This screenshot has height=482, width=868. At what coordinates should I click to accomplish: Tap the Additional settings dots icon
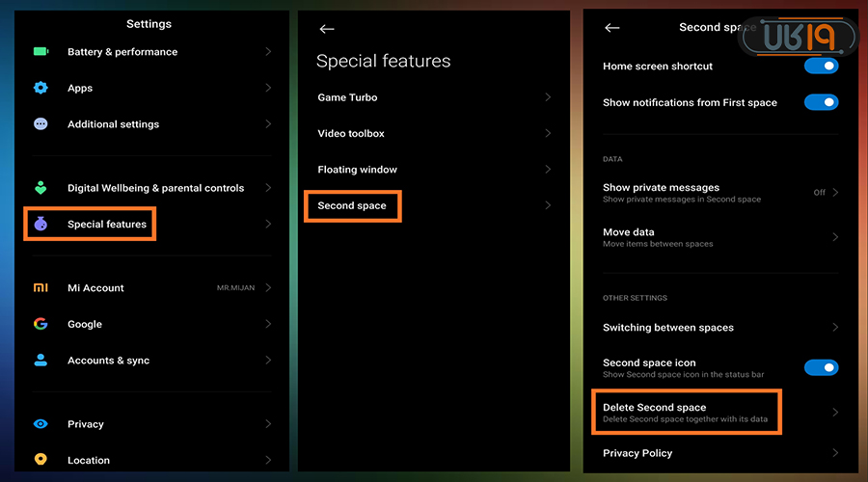[41, 124]
